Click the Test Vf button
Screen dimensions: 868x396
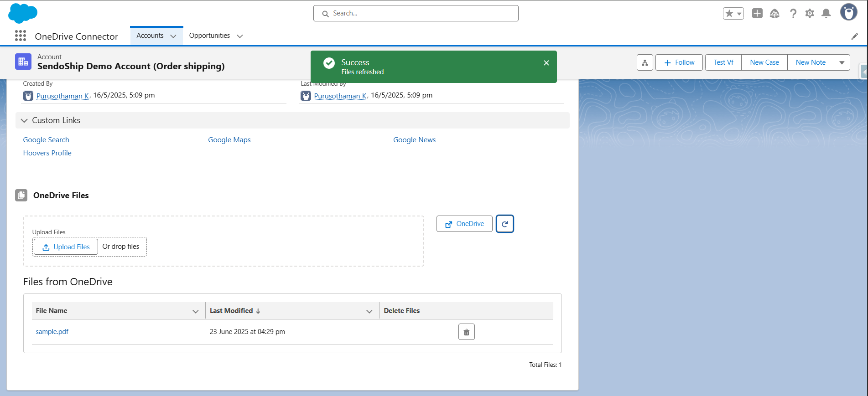(x=723, y=62)
